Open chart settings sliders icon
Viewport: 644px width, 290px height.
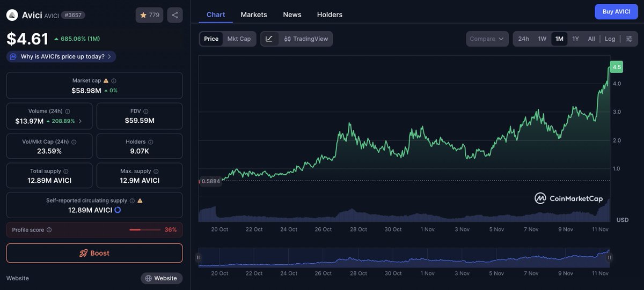point(629,39)
